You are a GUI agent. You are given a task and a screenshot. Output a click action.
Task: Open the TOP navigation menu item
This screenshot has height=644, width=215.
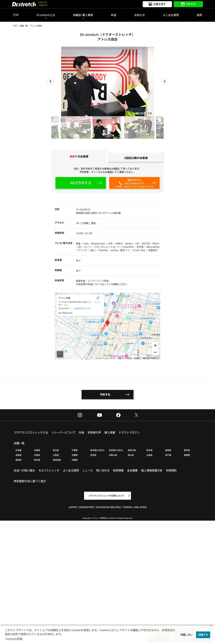pyautogui.click(x=16, y=15)
